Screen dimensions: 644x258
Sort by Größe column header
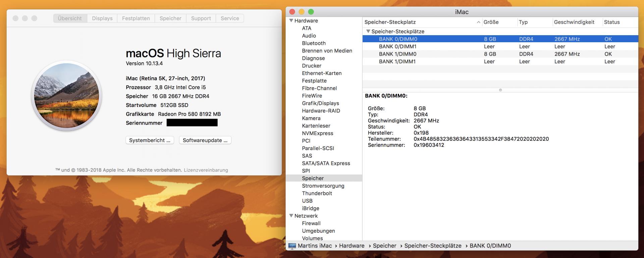point(499,22)
